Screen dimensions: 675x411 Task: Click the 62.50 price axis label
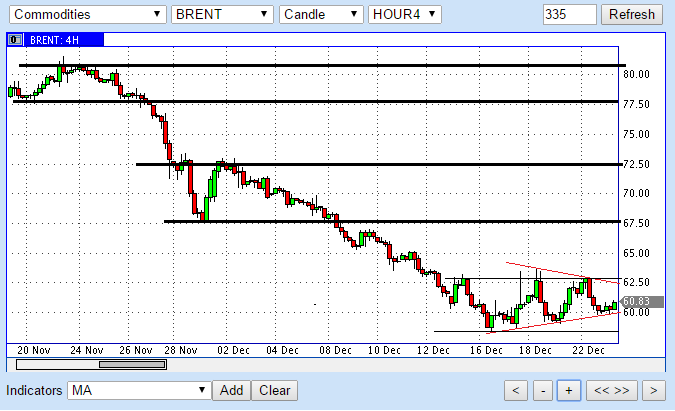coord(636,282)
